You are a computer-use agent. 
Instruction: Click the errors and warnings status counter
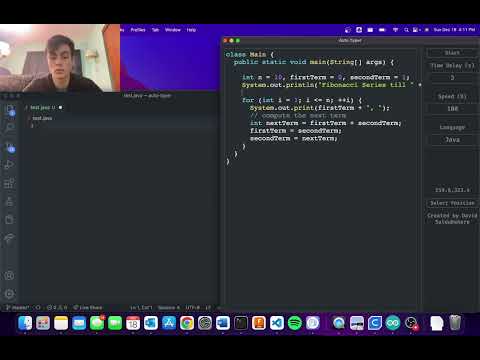[x=57, y=307]
